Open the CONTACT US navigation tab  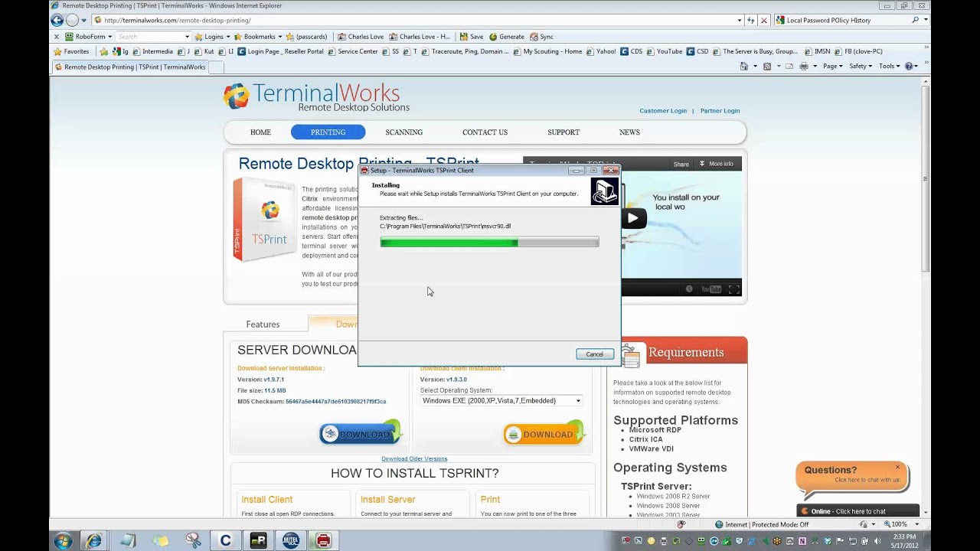(x=485, y=132)
